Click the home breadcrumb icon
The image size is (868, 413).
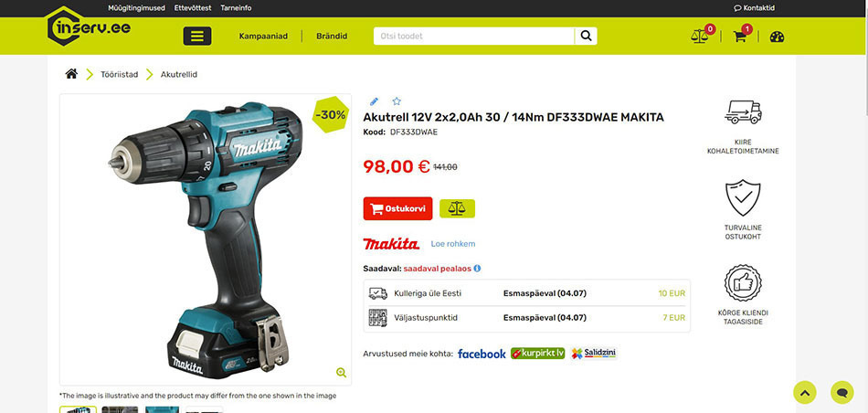[71, 74]
